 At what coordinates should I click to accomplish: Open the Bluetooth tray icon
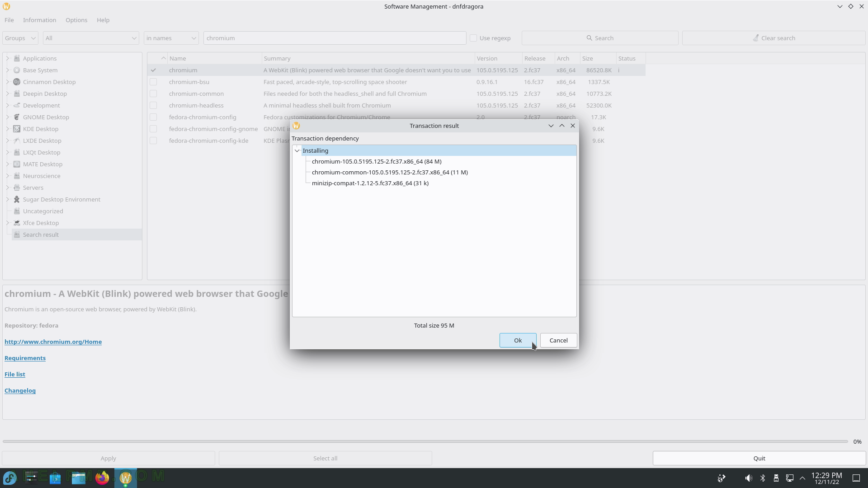[763, 478]
